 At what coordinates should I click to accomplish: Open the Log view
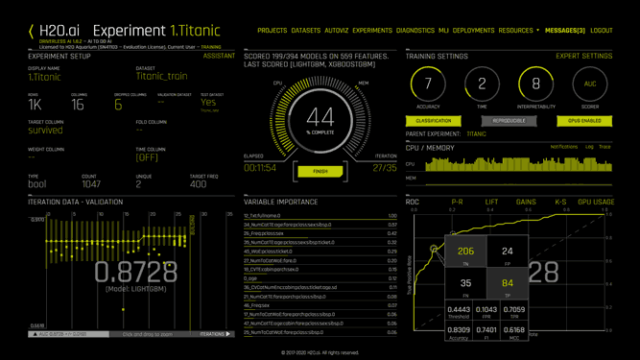[589, 147]
